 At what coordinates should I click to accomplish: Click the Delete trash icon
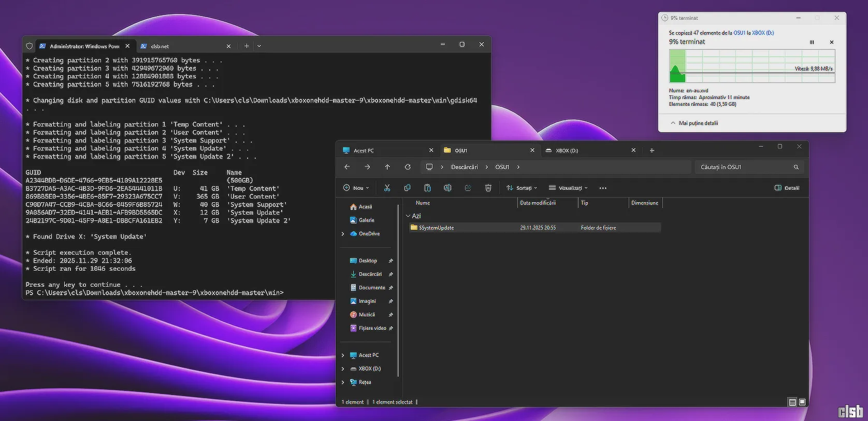[488, 188]
